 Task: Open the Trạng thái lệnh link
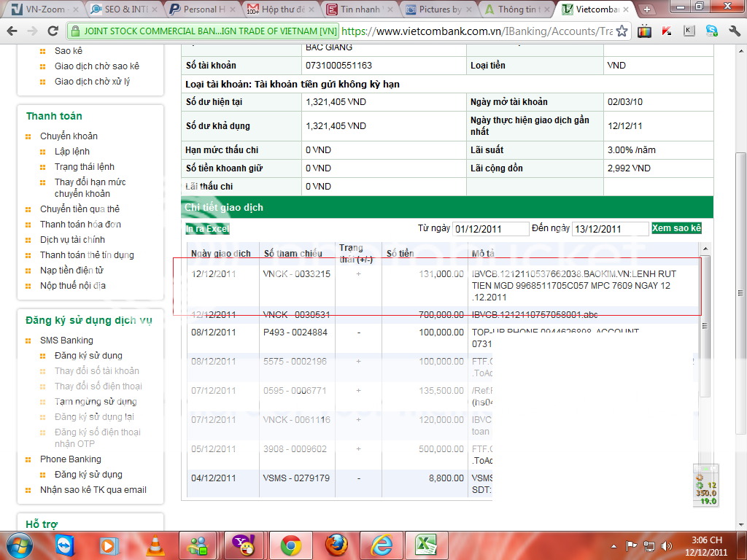pos(85,167)
